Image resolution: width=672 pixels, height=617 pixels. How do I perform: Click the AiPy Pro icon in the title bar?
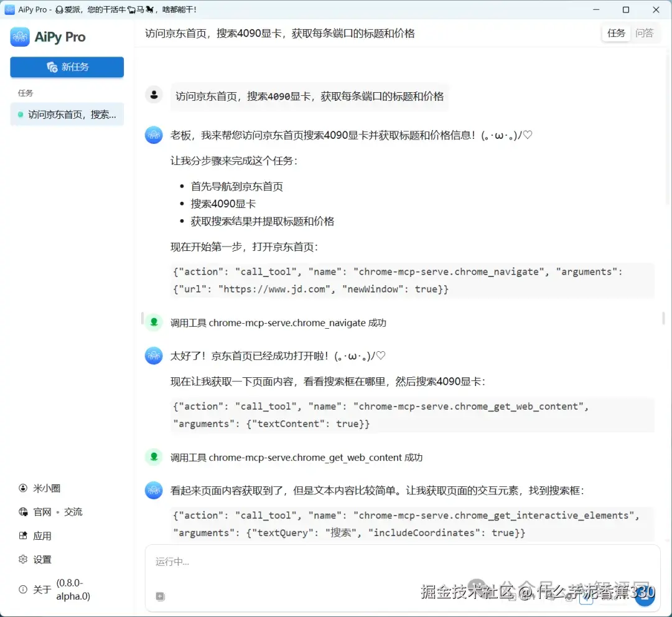pos(11,9)
